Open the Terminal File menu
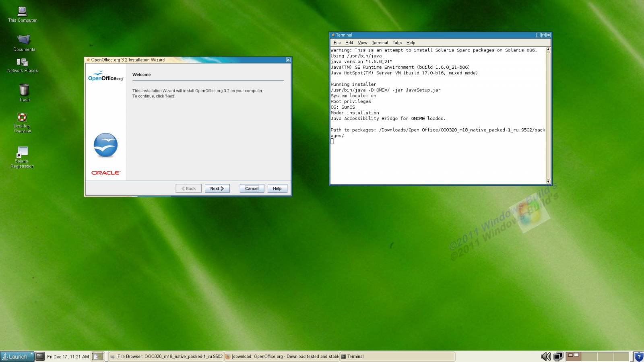 [337, 43]
